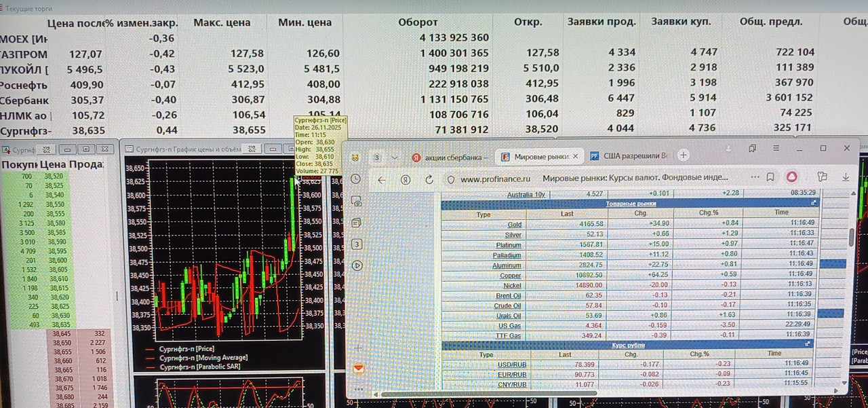Open sidebar three-dots more options
The width and height of the screenshot is (868, 408).
coord(358,390)
